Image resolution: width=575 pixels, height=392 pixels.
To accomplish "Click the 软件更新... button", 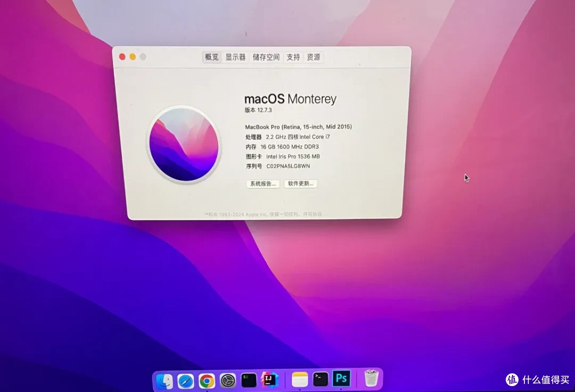I will click(301, 183).
